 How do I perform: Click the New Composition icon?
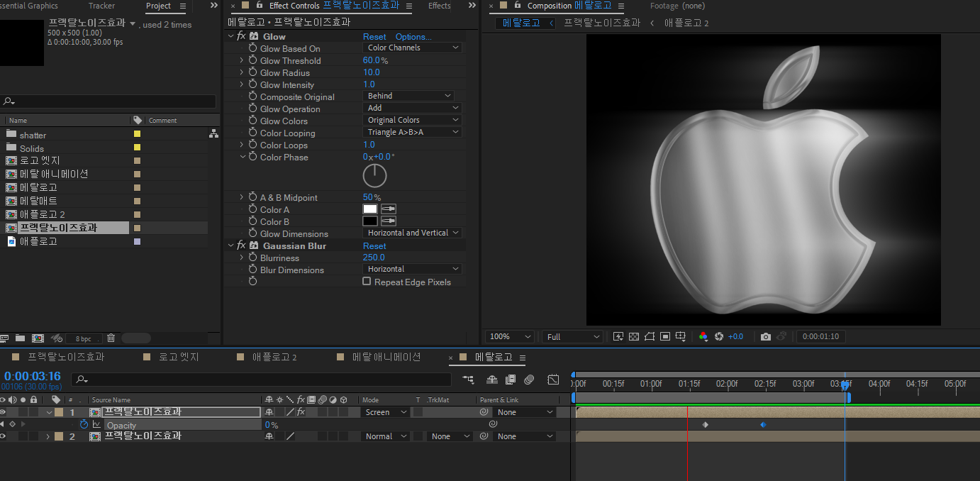(38, 338)
